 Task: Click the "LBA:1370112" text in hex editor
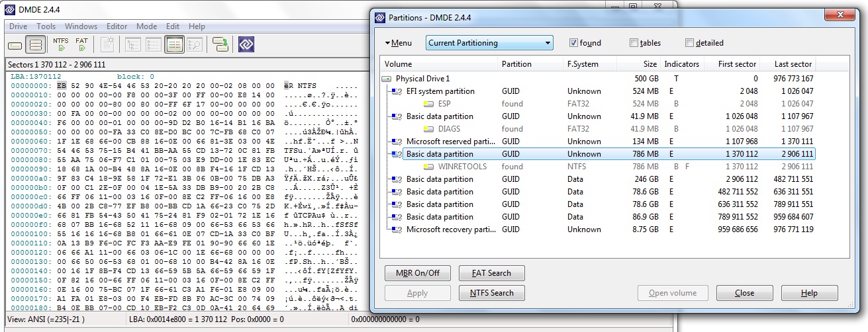[x=36, y=76]
